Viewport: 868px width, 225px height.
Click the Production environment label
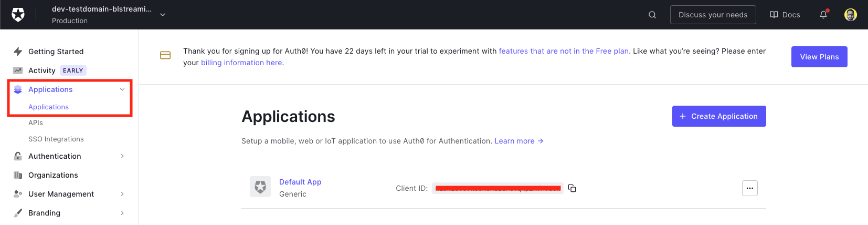tap(70, 21)
